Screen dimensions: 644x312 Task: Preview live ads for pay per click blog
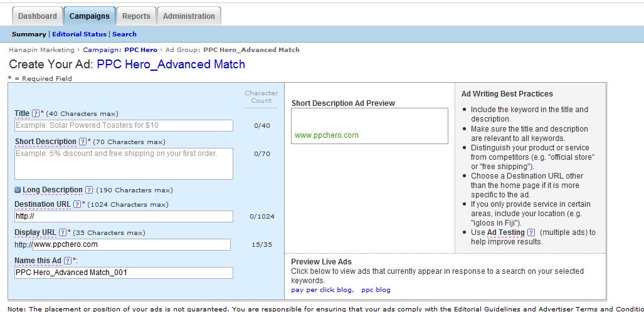click(x=322, y=290)
